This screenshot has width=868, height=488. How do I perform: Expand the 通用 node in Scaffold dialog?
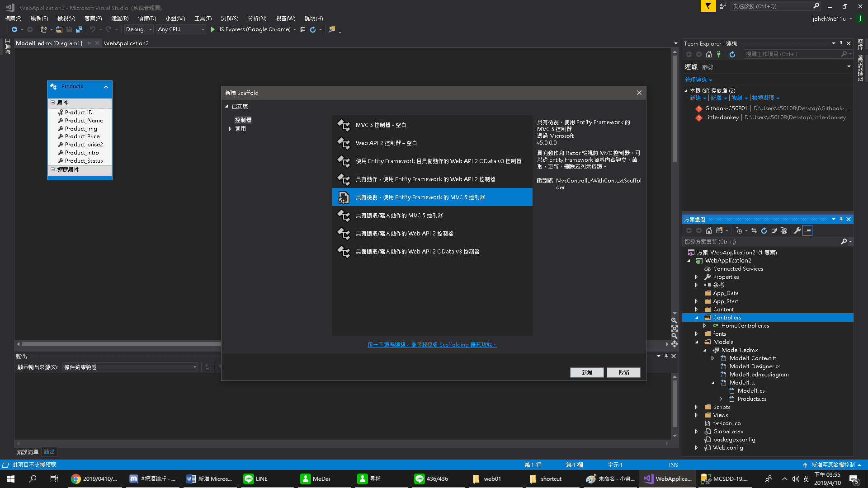230,129
